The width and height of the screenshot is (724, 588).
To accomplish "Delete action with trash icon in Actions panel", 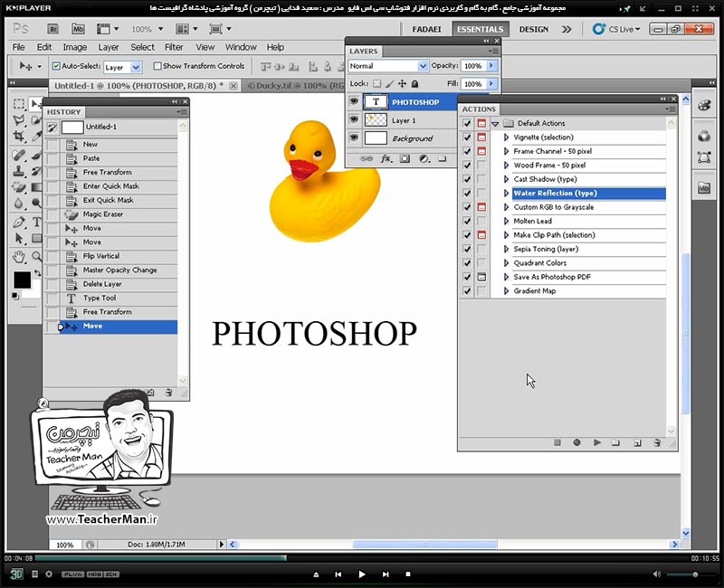I will click(x=657, y=442).
